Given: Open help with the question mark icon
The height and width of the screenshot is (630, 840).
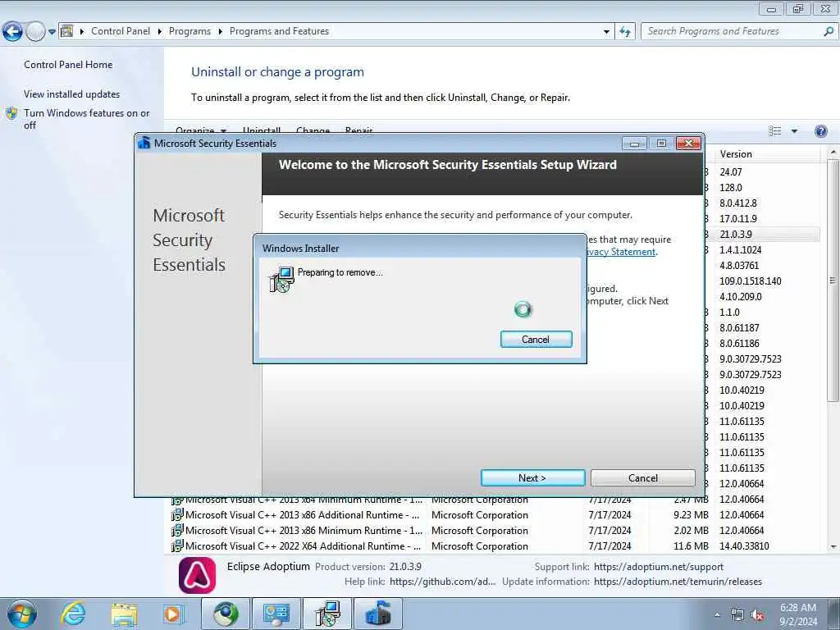Looking at the screenshot, I should click(820, 131).
